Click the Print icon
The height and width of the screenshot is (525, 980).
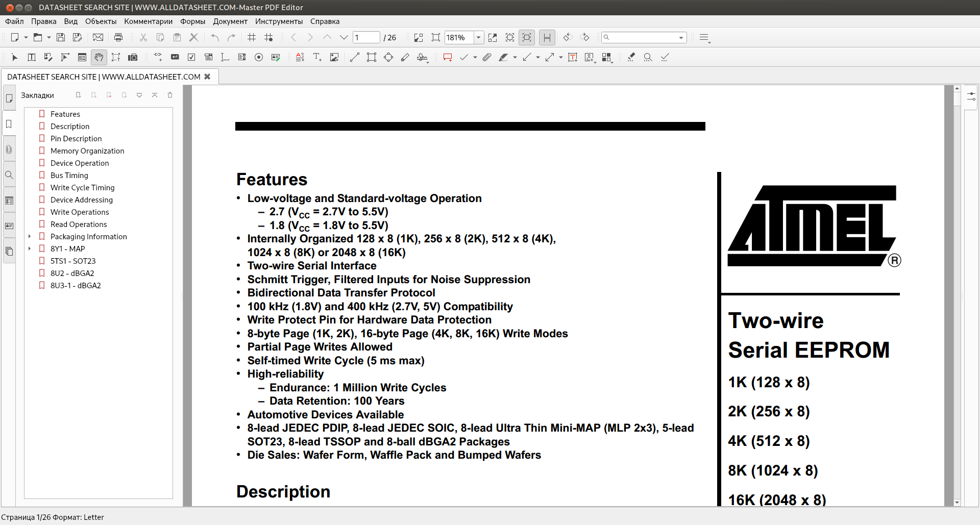[118, 37]
